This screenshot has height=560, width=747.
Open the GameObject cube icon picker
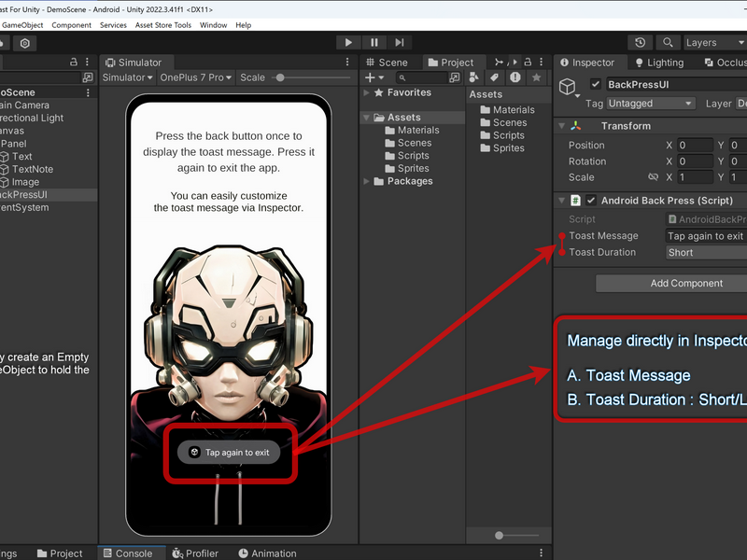tap(568, 87)
